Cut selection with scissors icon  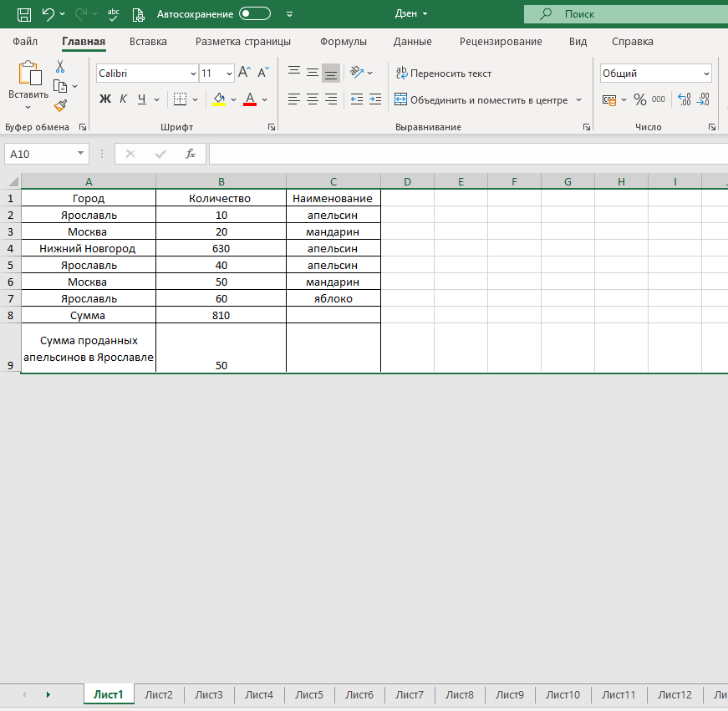click(x=60, y=66)
